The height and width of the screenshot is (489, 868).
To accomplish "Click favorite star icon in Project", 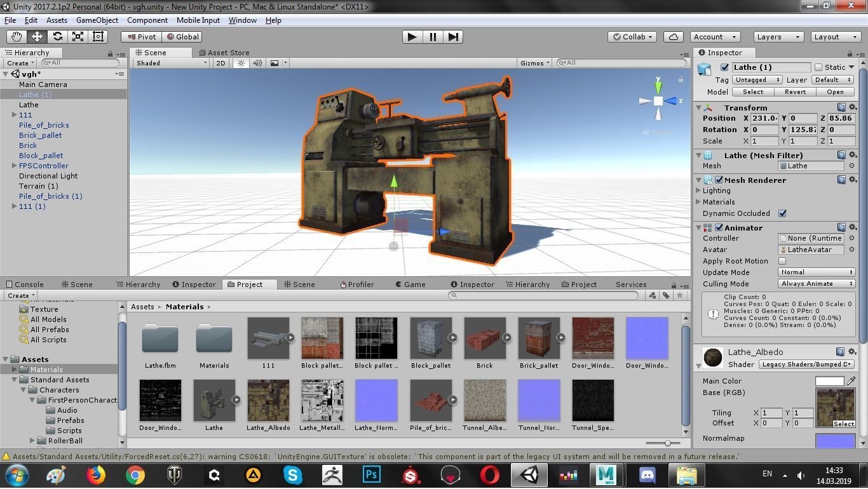I will 680,295.
